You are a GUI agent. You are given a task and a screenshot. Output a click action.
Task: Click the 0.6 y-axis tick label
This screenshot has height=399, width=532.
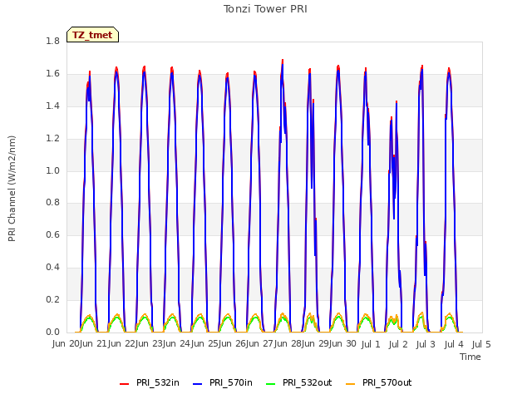point(52,234)
